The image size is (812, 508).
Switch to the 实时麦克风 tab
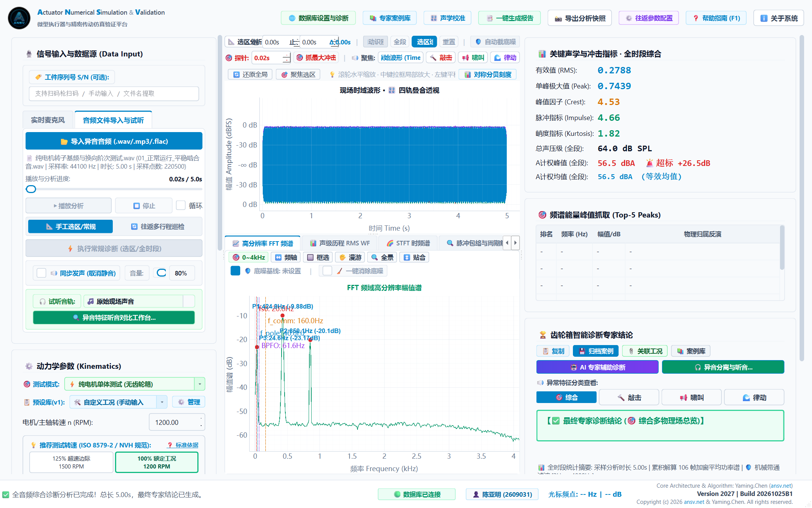(x=48, y=120)
